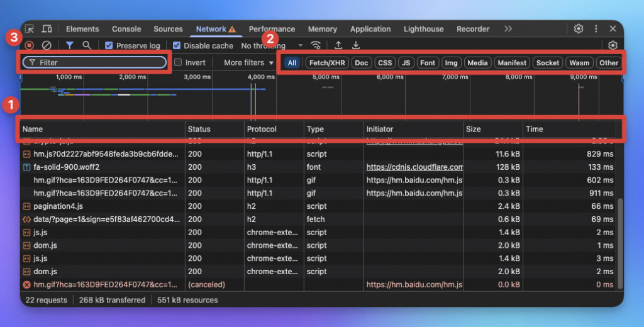Screen dimensions: 644x327
Task: Expand the More filters dropdown
Action: pos(248,62)
